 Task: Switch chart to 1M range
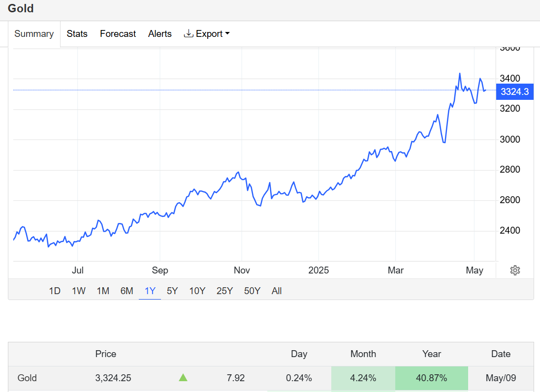point(103,291)
